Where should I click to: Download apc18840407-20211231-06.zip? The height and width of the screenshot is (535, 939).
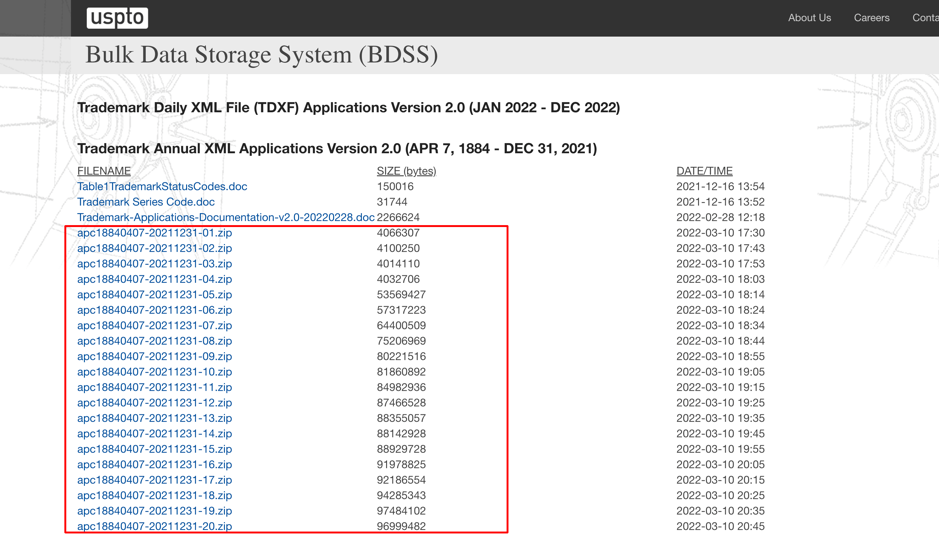point(155,310)
